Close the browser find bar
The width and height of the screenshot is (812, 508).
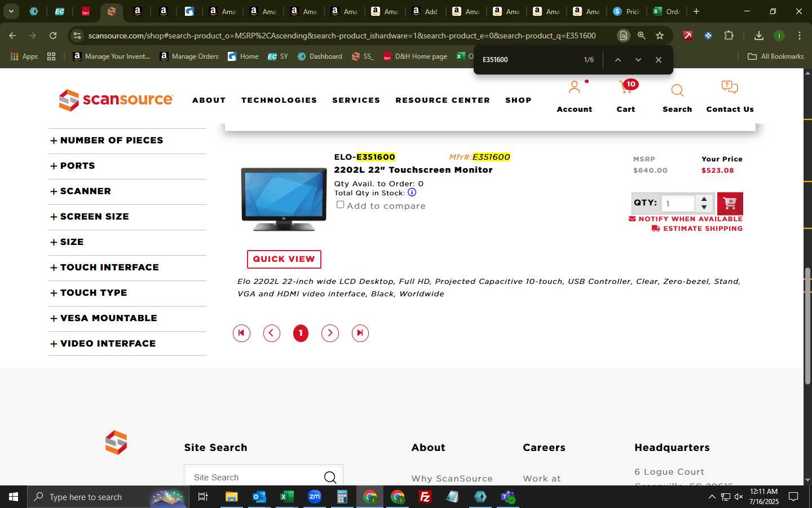(658, 60)
